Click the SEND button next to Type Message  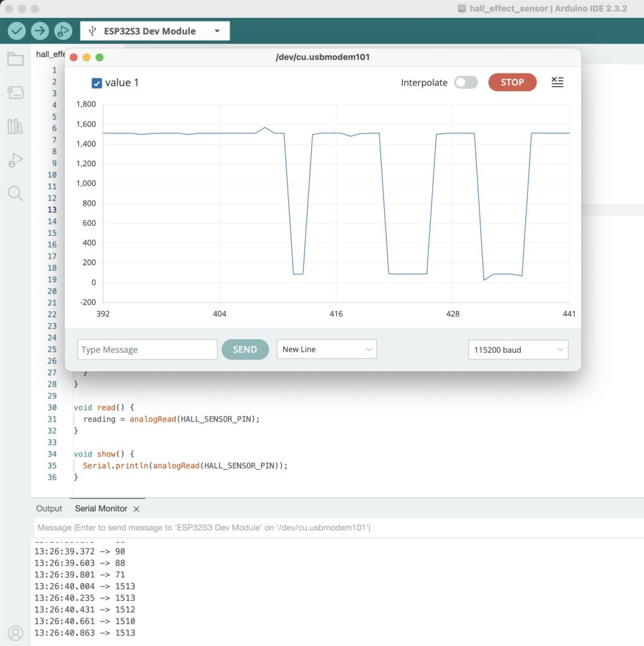[x=245, y=349]
